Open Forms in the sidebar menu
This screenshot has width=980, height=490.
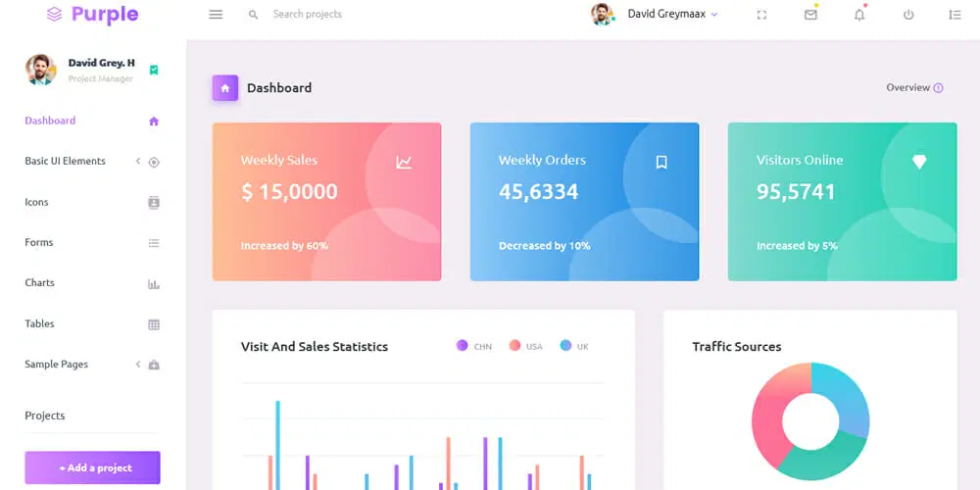click(x=39, y=242)
